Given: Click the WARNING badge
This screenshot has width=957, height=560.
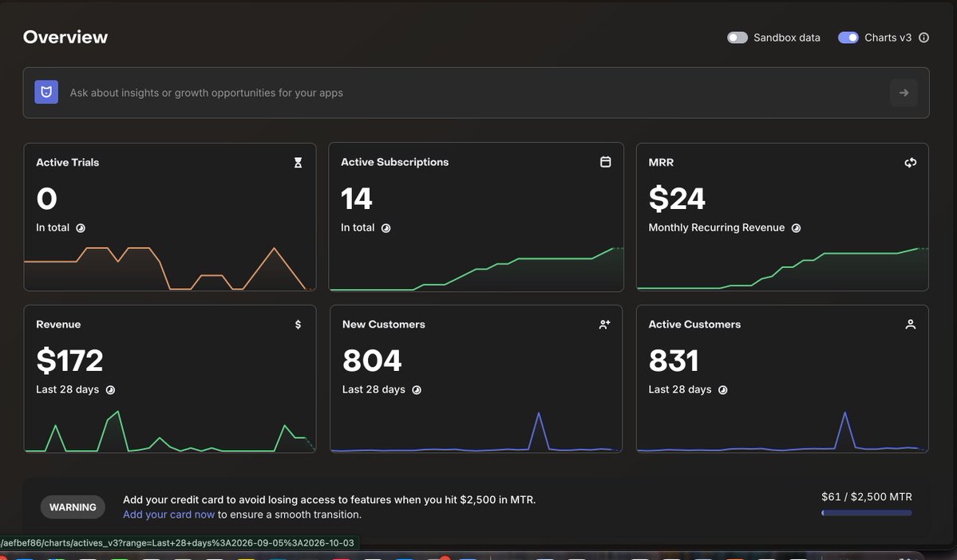Looking at the screenshot, I should pos(73,507).
